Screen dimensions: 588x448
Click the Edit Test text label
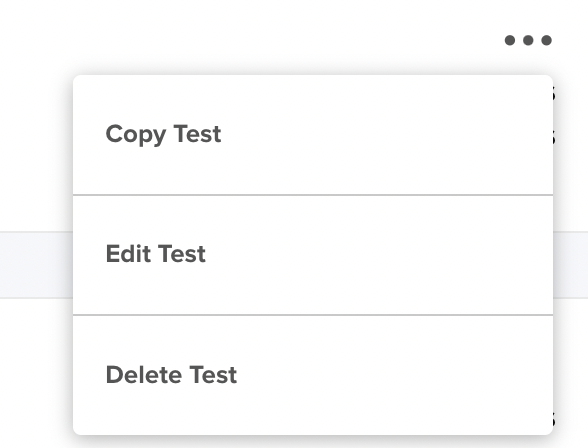(156, 254)
